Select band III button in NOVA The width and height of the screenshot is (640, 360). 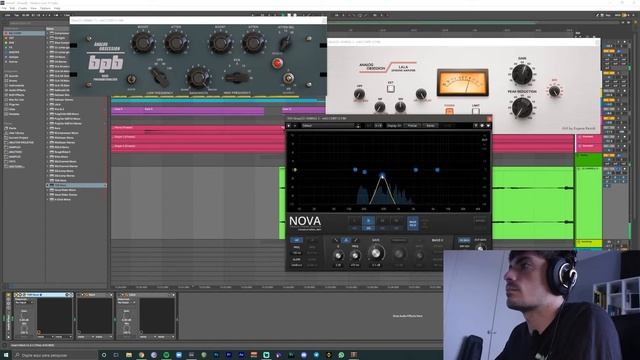pos(382,221)
